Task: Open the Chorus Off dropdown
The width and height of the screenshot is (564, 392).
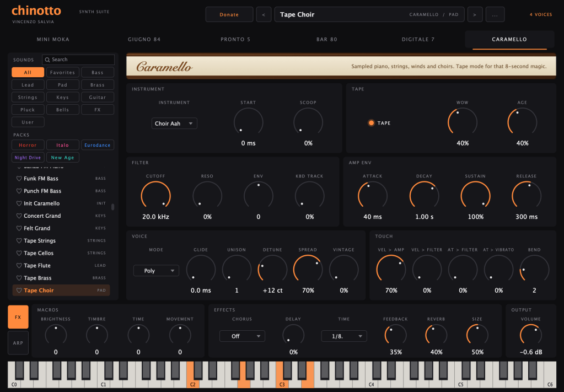Action: [x=242, y=336]
